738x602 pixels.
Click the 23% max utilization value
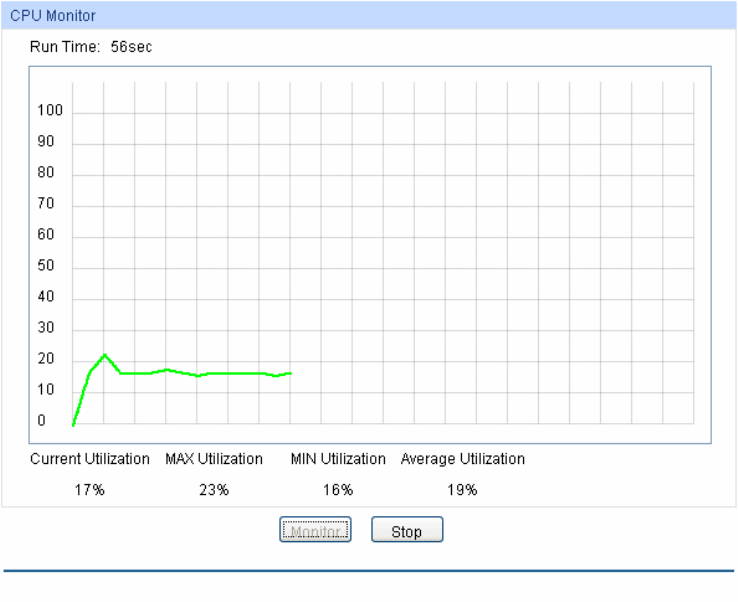pos(214,490)
